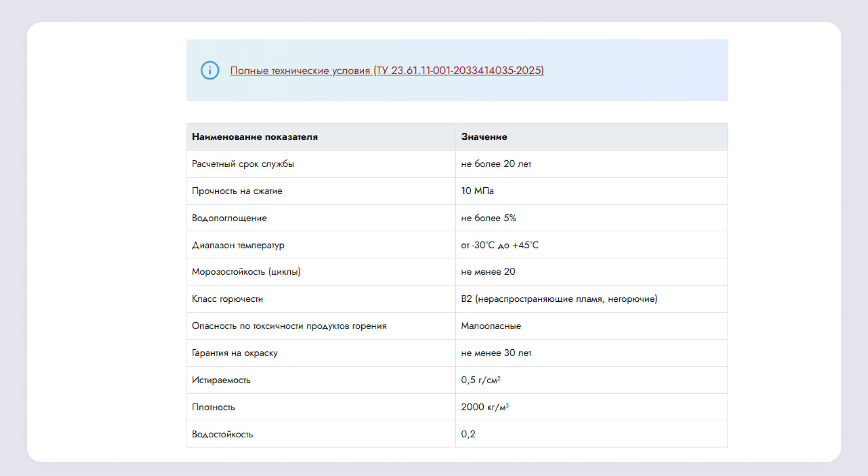Click the 'Водостойкость' row label
868x476 pixels.
pos(222,434)
